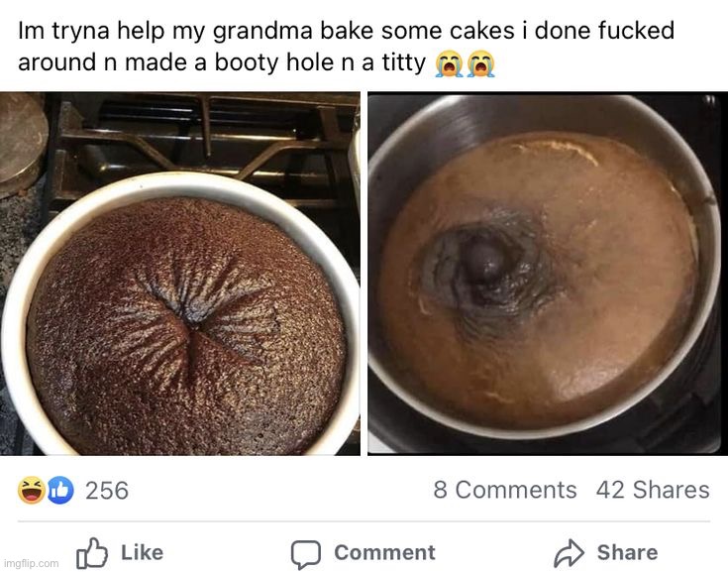Click the curved arrow Share icon
Viewport: 728px width, 572px height.
[570, 552]
